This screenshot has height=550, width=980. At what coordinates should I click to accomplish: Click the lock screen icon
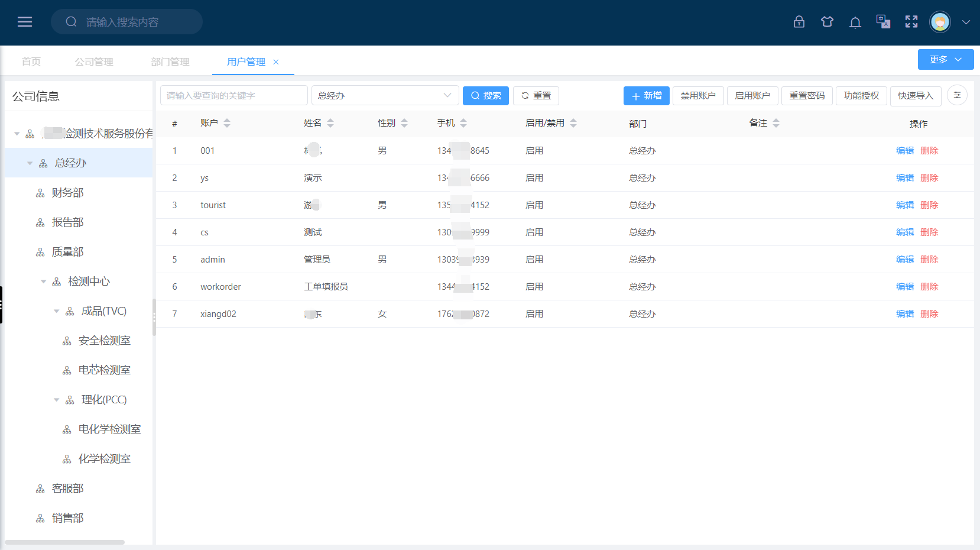[x=799, y=22]
